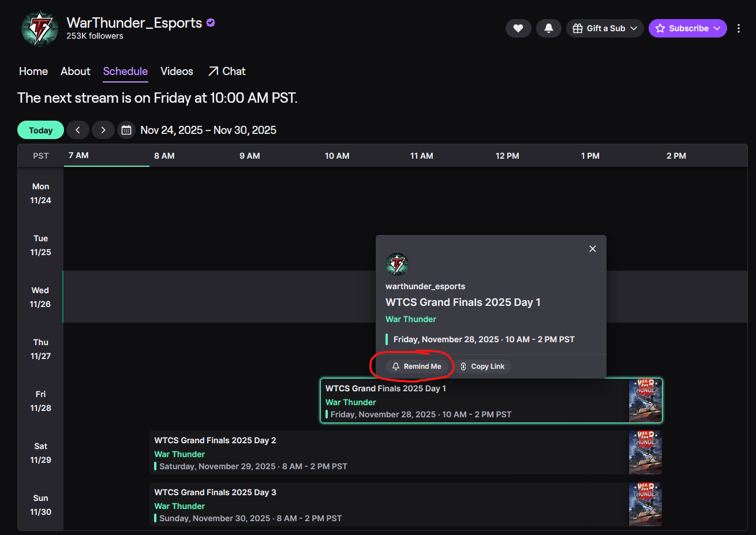Copy Link for the Grand Finals event
The height and width of the screenshot is (535, 756).
[482, 366]
